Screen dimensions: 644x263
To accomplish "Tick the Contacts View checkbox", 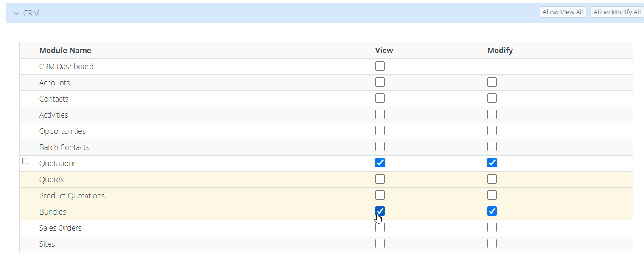I will click(x=380, y=99).
